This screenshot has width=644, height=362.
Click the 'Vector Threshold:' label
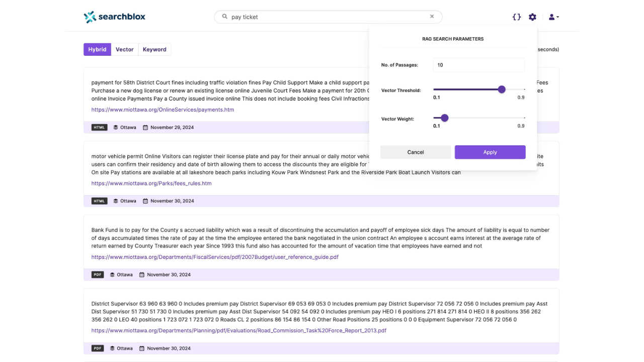coord(401,90)
